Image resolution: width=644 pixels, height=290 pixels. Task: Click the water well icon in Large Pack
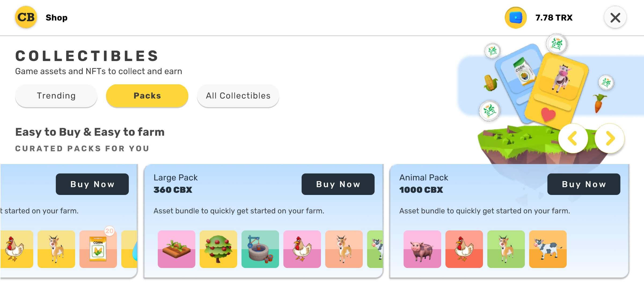pyautogui.click(x=260, y=249)
